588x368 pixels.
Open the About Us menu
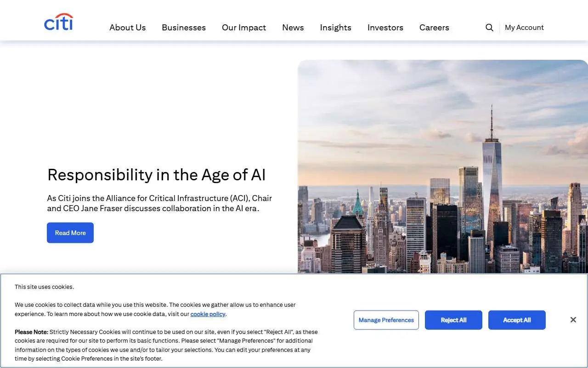tap(128, 28)
